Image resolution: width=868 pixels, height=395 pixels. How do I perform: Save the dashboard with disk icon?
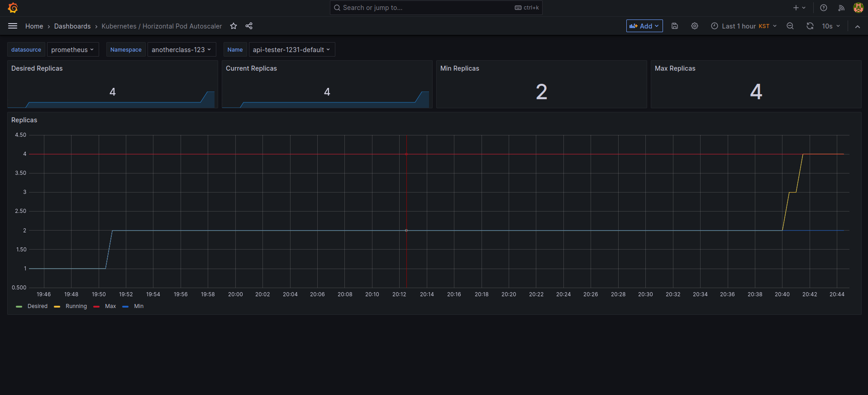(675, 26)
